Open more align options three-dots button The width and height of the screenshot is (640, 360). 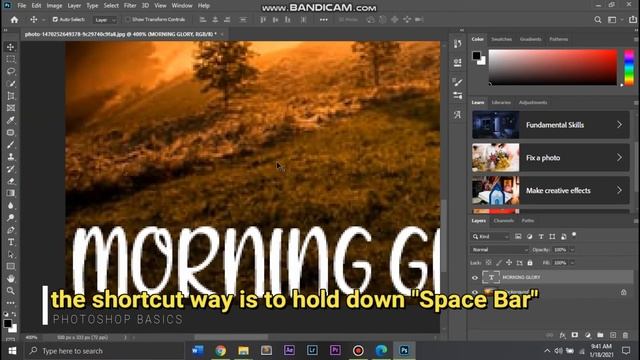(324, 20)
